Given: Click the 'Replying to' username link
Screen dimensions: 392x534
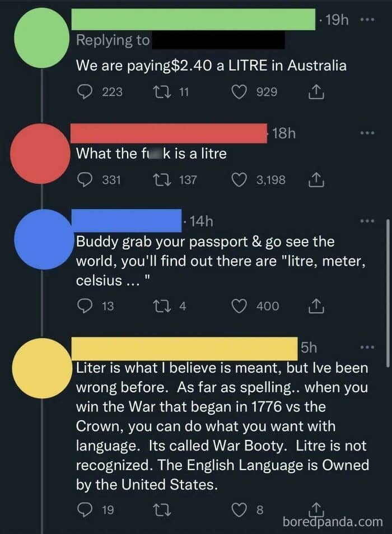Looking at the screenshot, I should (x=219, y=41).
